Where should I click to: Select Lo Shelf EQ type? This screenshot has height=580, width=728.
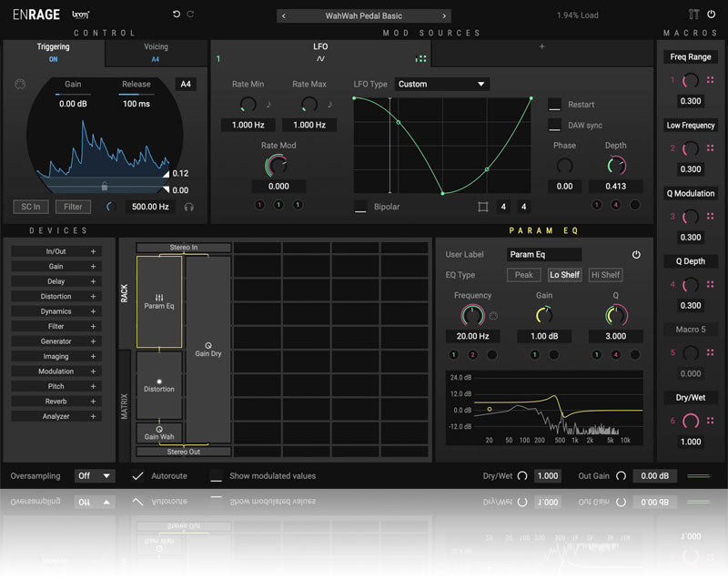point(564,275)
